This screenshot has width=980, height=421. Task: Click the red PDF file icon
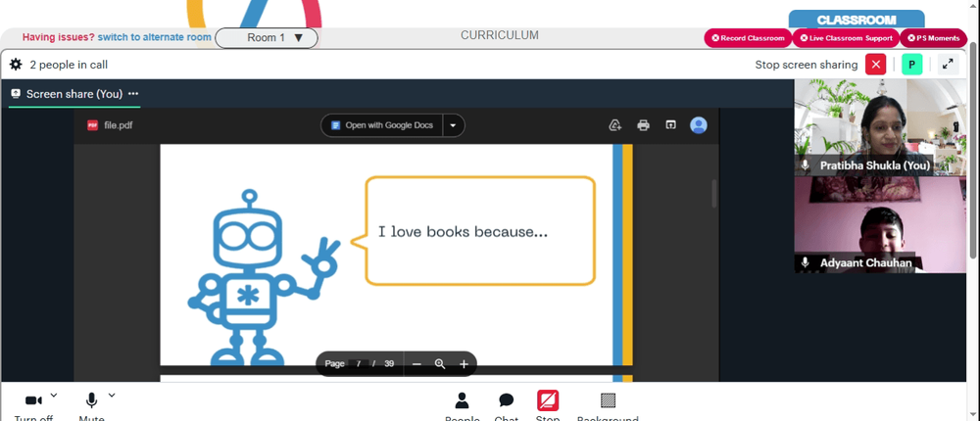tap(92, 125)
